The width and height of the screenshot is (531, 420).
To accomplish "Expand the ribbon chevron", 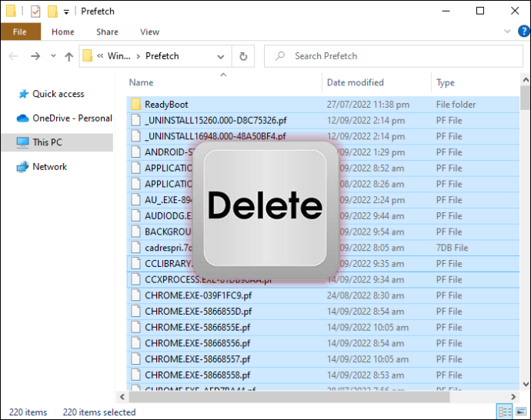I will pos(507,32).
